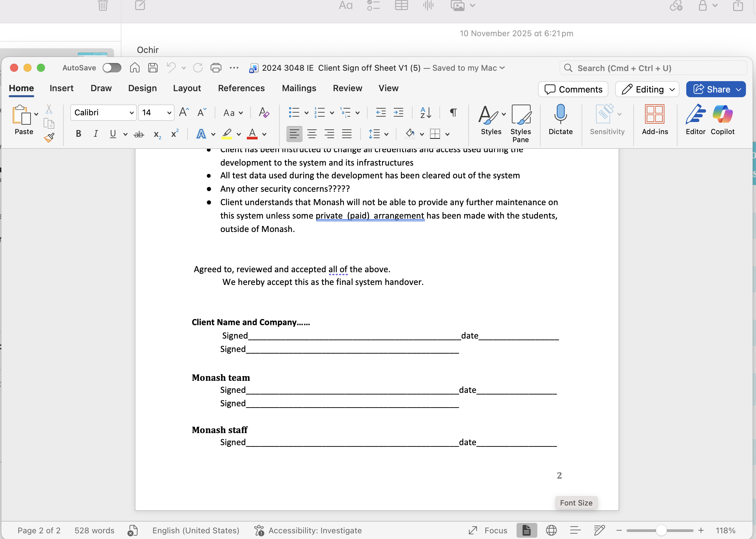
Task: Toggle Bold formatting
Action: [x=78, y=134]
